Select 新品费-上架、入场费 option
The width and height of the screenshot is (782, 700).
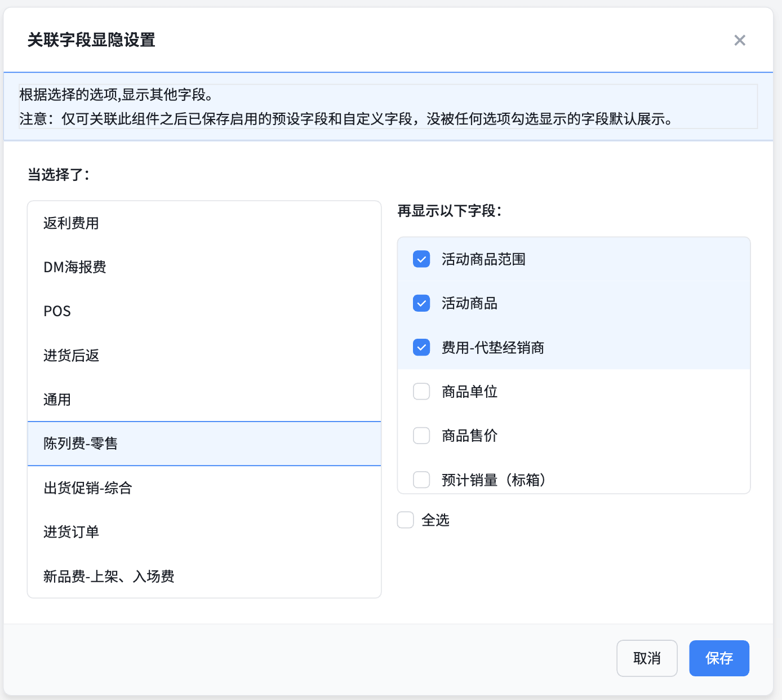109,576
